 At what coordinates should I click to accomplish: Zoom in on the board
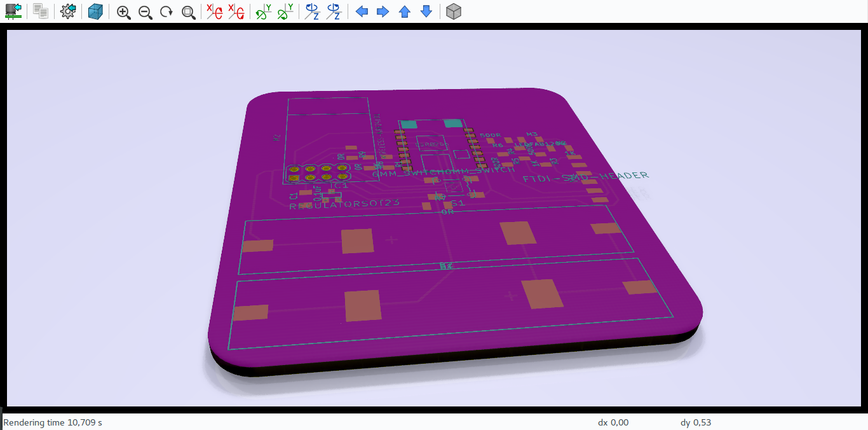[123, 11]
